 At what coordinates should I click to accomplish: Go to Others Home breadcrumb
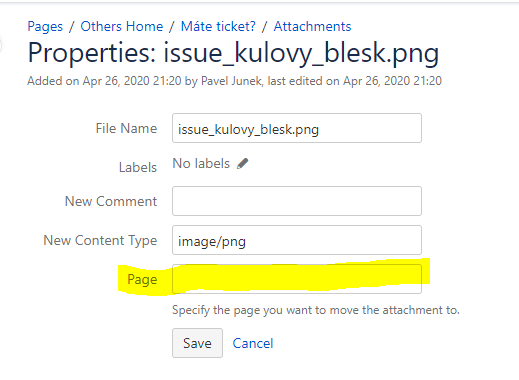[122, 26]
